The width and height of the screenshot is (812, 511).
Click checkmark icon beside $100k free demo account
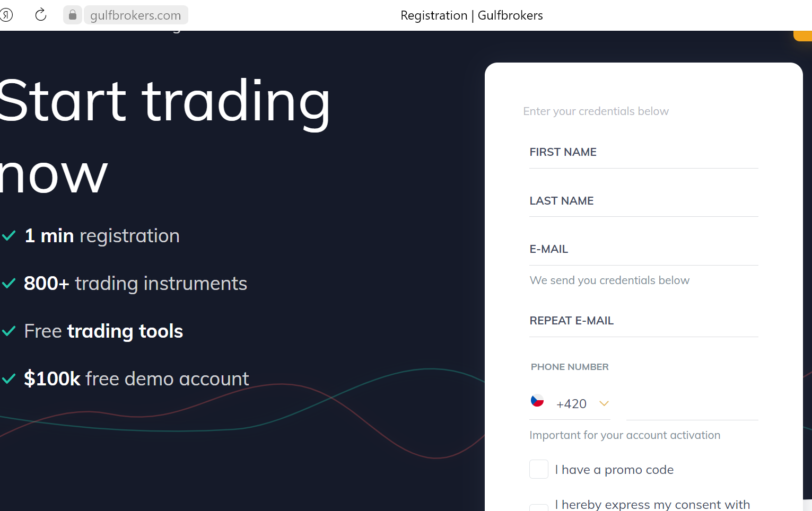[8, 379]
